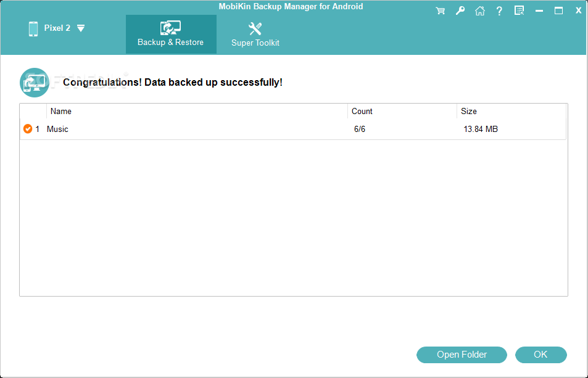Viewport: 588px width, 378px height.
Task: Open the shopping cart purchase icon
Action: 441,10
